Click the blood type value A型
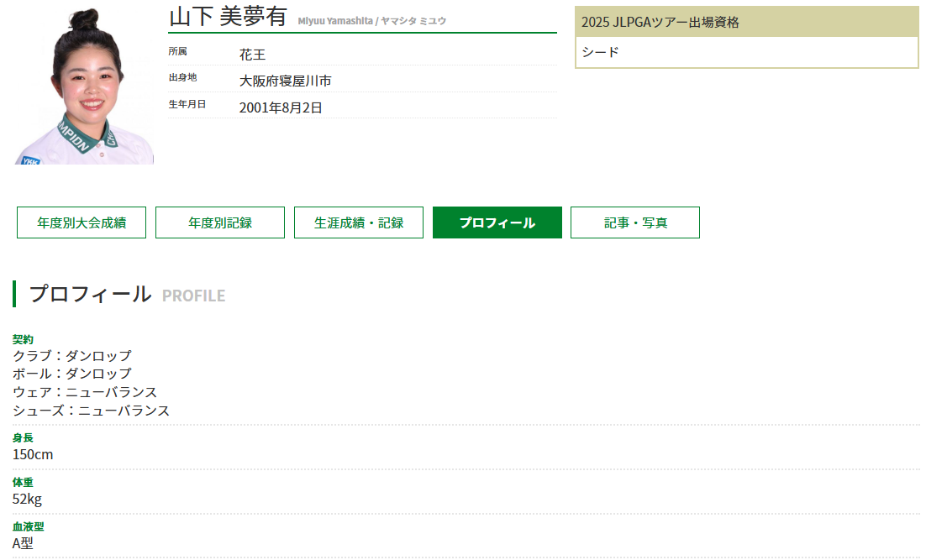This screenshot has width=926, height=560. coord(23,543)
